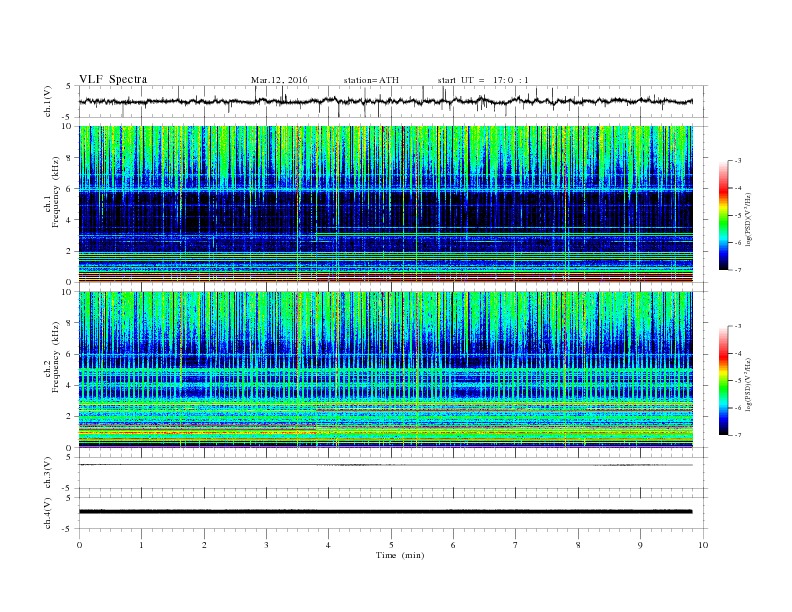Click the "2" kHz tick of ch.2 spectrogram

(x=69, y=417)
